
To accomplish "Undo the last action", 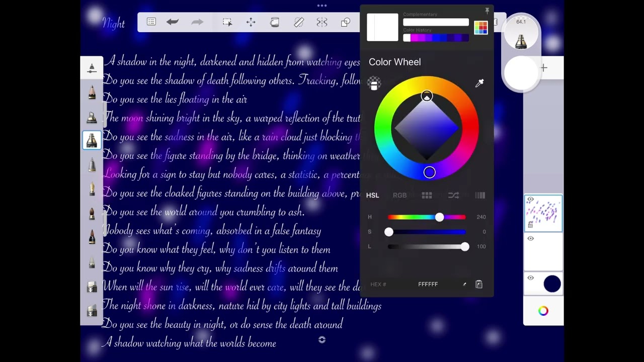I will pyautogui.click(x=173, y=22).
